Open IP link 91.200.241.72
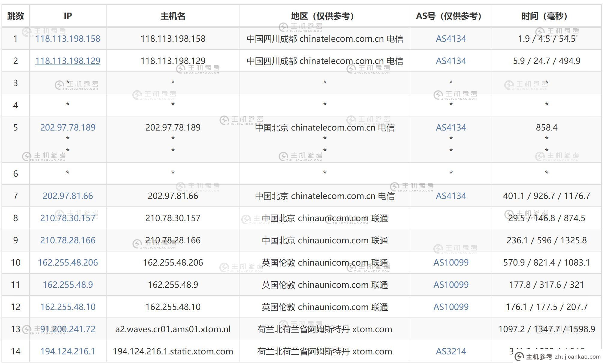This screenshot has height=364, width=603. tap(68, 329)
